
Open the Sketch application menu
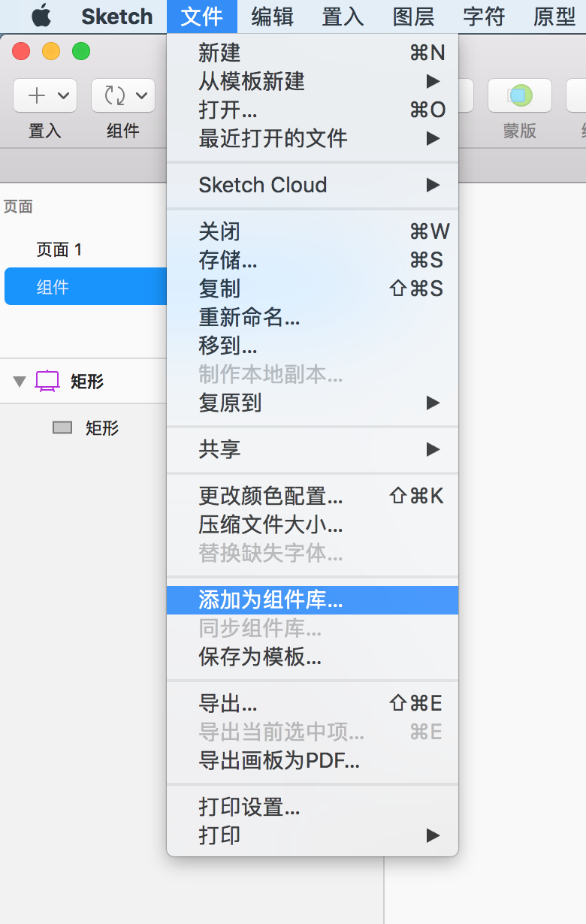(116, 16)
